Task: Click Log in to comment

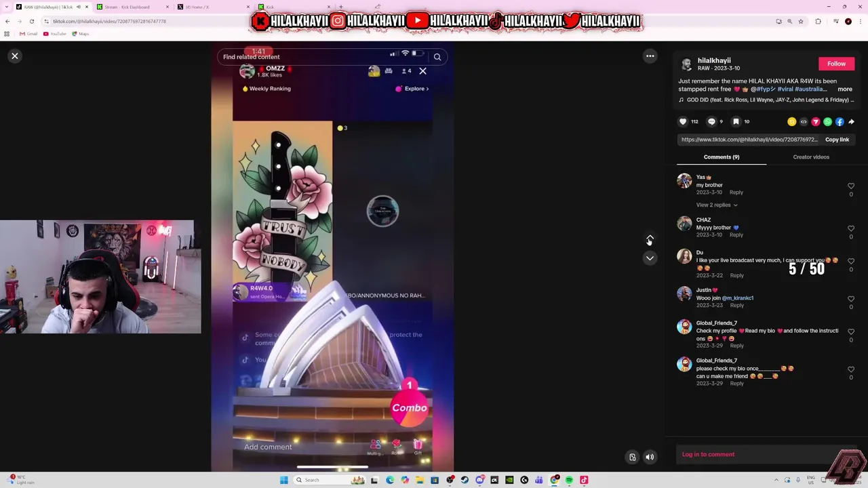Action: 708,454
